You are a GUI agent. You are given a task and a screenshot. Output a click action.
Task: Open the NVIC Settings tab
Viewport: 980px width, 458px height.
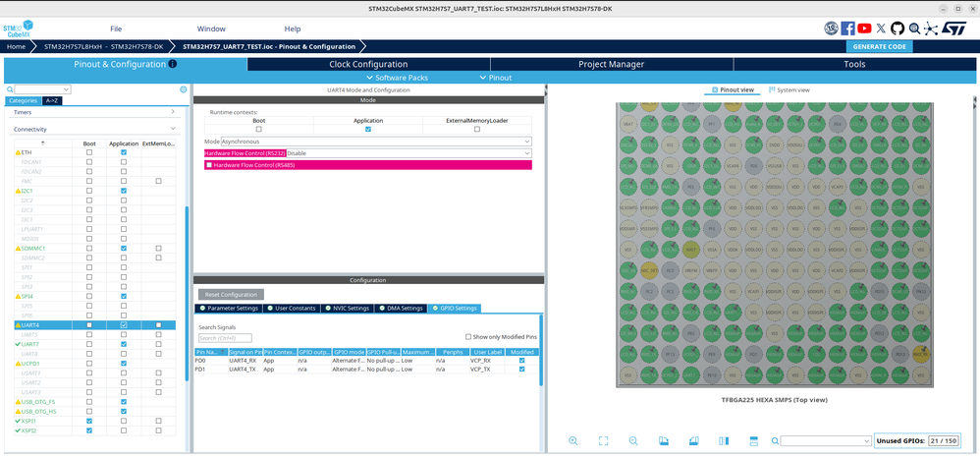pos(350,308)
